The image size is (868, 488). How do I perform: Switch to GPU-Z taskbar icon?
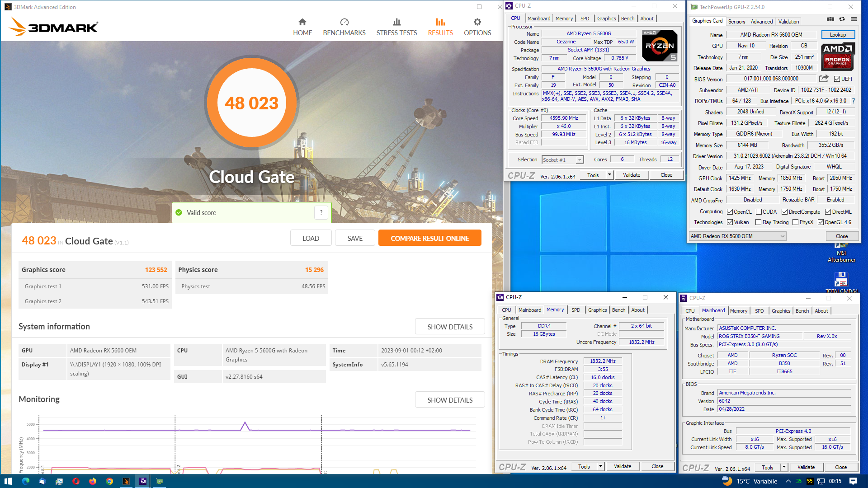160,481
